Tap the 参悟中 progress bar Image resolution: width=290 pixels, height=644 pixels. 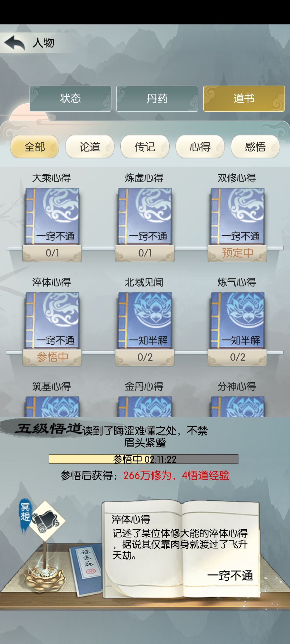pos(143,459)
